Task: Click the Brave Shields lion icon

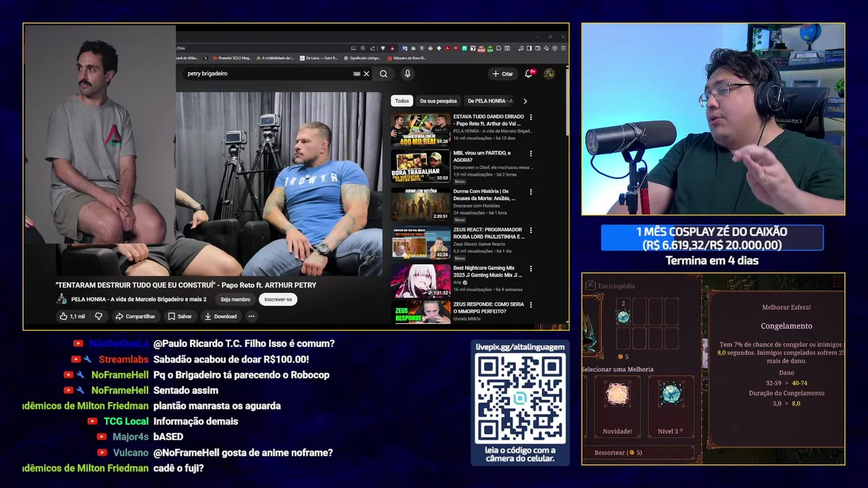Action: click(x=382, y=48)
